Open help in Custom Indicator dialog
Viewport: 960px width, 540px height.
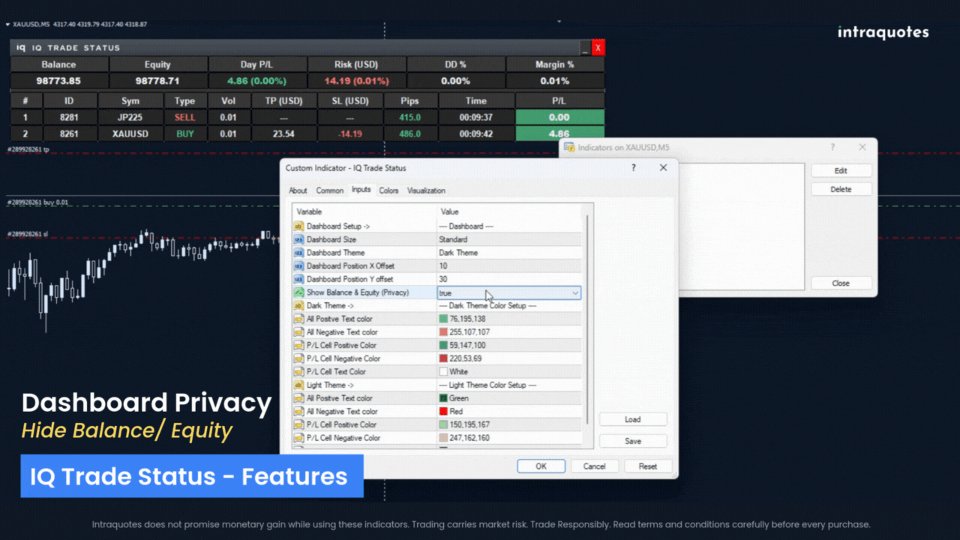pos(634,168)
